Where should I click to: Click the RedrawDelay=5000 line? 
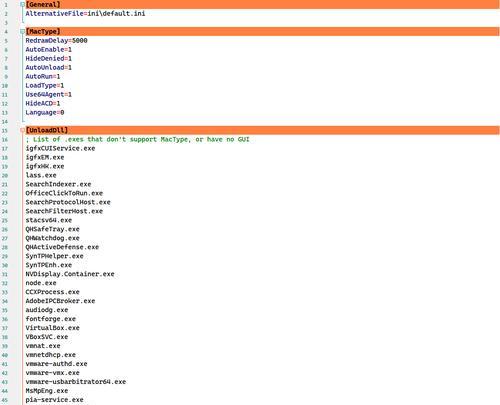pyautogui.click(x=56, y=40)
